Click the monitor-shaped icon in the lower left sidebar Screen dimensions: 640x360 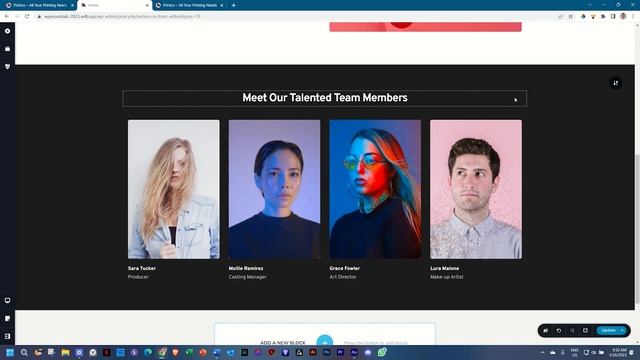pos(7,300)
